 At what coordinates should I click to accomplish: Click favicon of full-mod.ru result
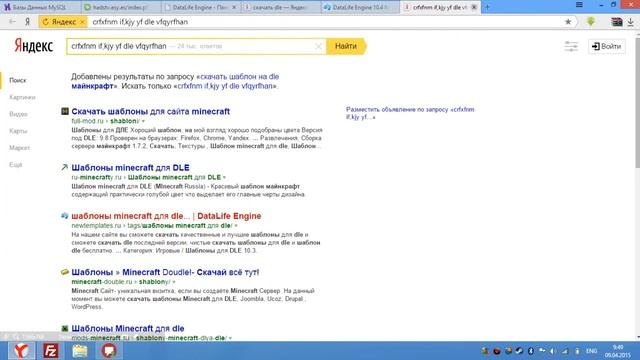point(64,111)
